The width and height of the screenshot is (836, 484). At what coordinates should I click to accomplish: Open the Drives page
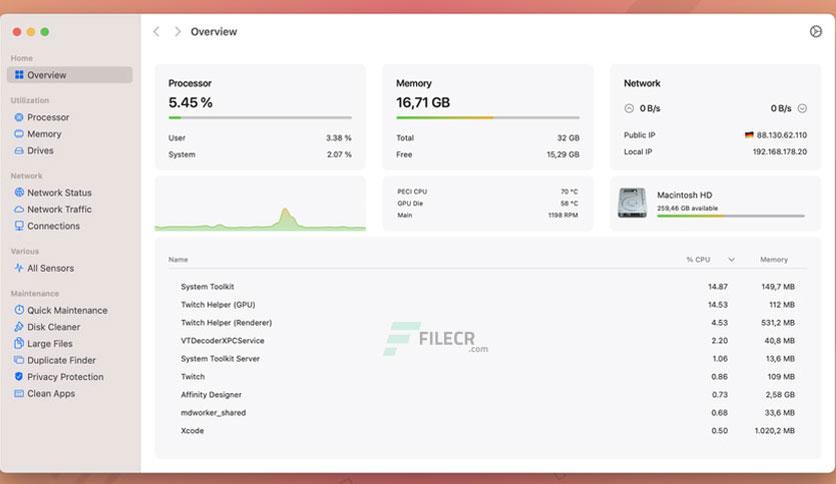(x=41, y=150)
